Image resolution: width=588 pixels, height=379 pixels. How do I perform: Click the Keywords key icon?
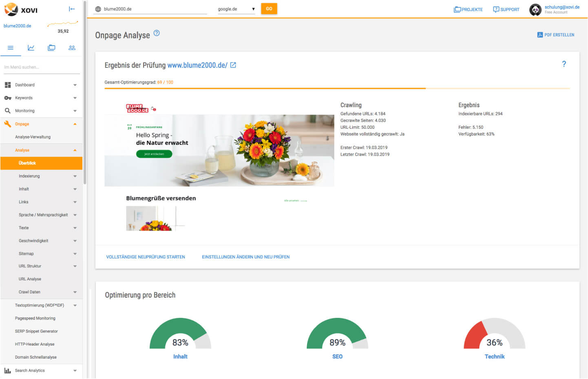8,98
